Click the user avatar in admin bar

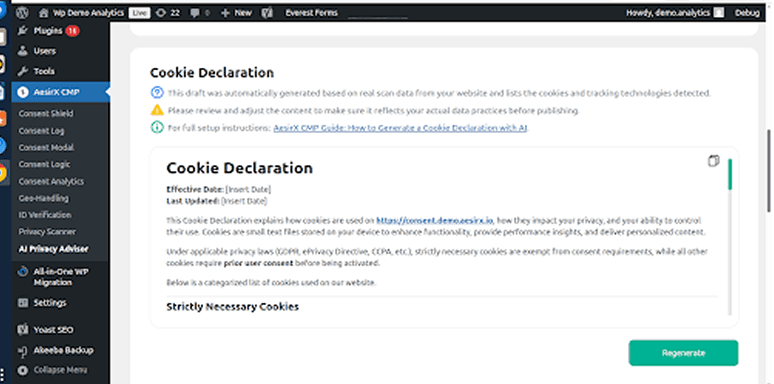coord(719,13)
